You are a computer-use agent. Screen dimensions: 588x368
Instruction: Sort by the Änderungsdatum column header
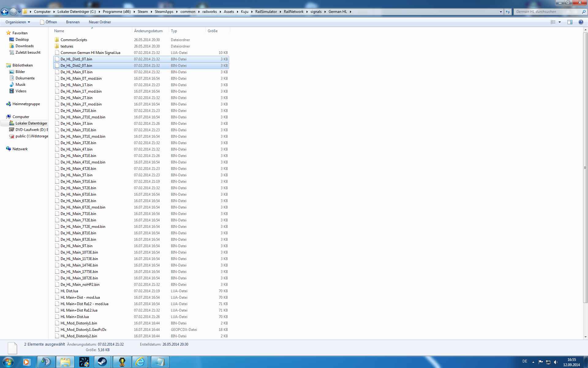148,31
